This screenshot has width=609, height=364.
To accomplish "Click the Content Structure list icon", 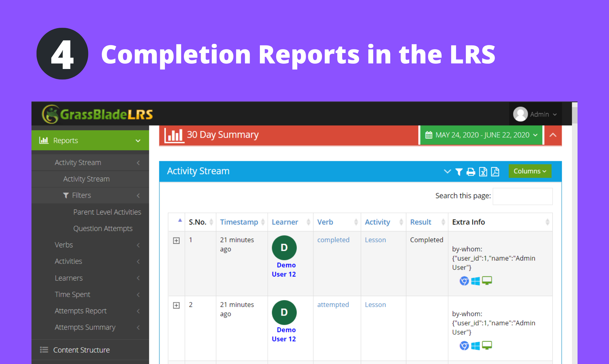I will click(44, 350).
